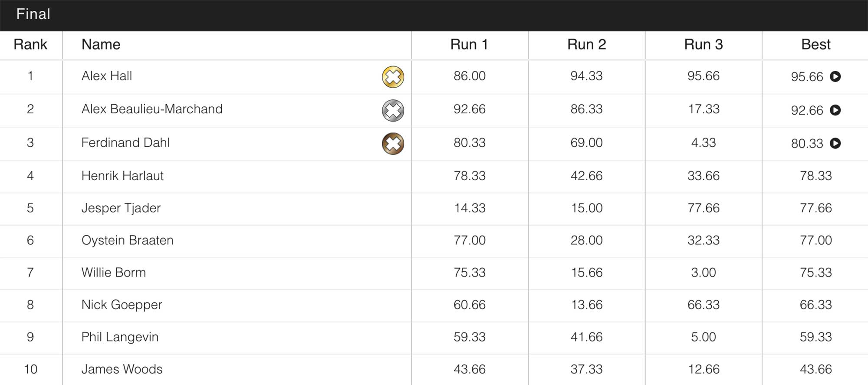Click on Oystein Braaten's name
This screenshot has width=868, height=385.
pyautogui.click(x=127, y=240)
